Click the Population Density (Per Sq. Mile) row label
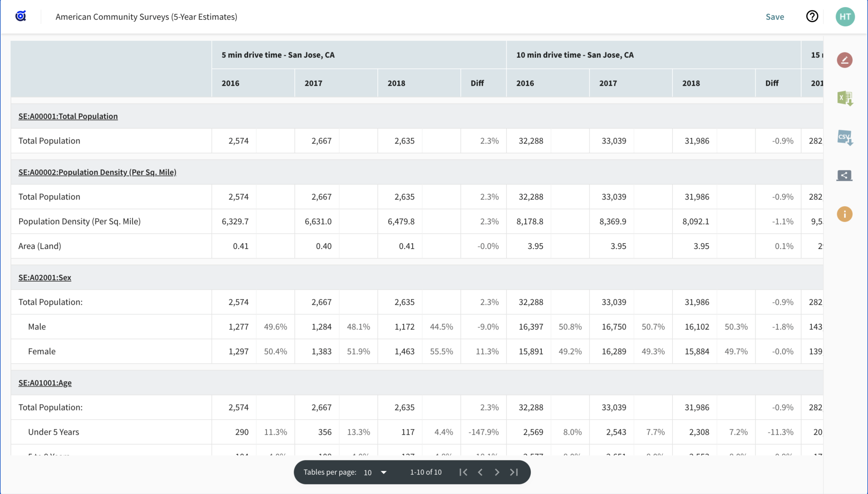868x494 pixels. (x=80, y=221)
